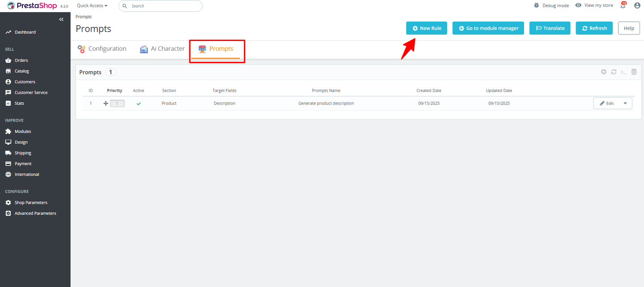This screenshot has width=644, height=287.
Task: Click the export to SQL manager database icon
Action: point(634,72)
